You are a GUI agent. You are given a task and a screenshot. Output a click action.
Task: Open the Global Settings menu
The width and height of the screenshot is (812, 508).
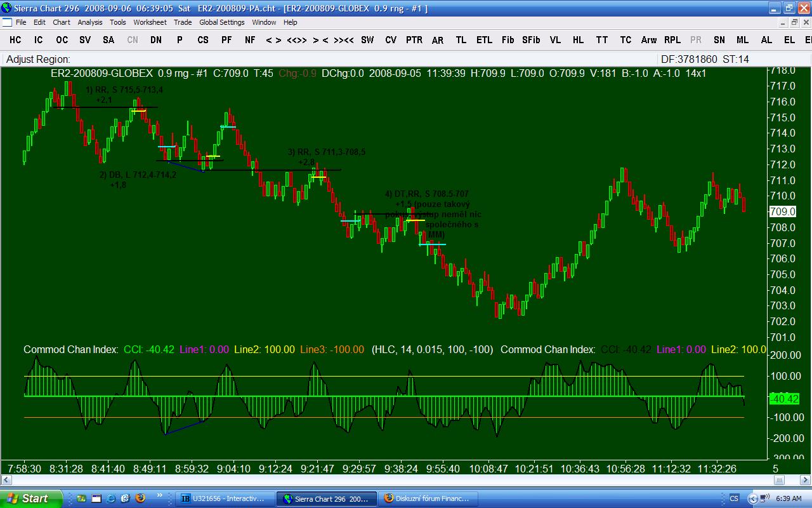click(x=221, y=22)
